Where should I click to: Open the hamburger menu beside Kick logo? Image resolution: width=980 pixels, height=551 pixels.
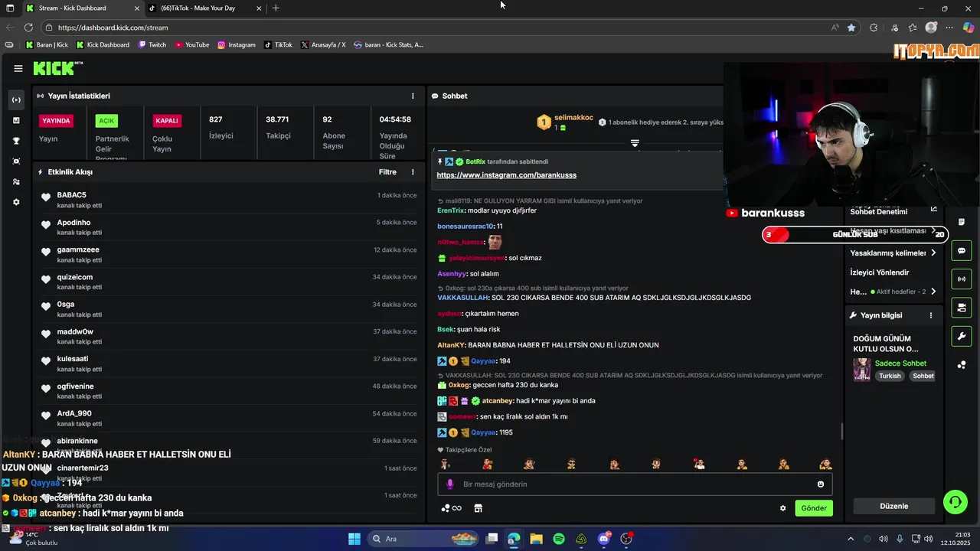(x=18, y=68)
